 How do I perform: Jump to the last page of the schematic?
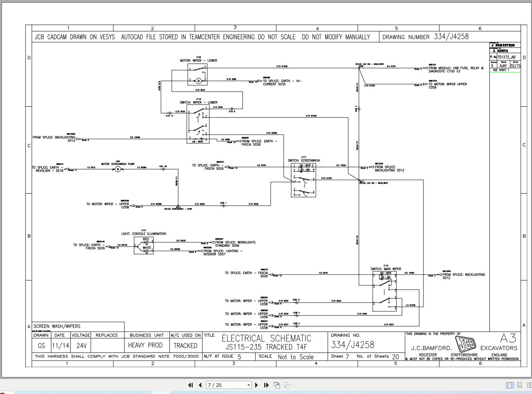tap(266, 385)
